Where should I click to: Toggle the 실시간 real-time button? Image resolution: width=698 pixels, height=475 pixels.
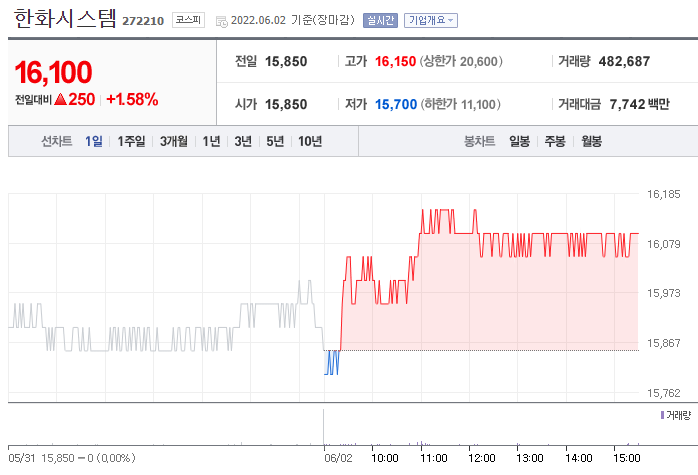(380, 20)
